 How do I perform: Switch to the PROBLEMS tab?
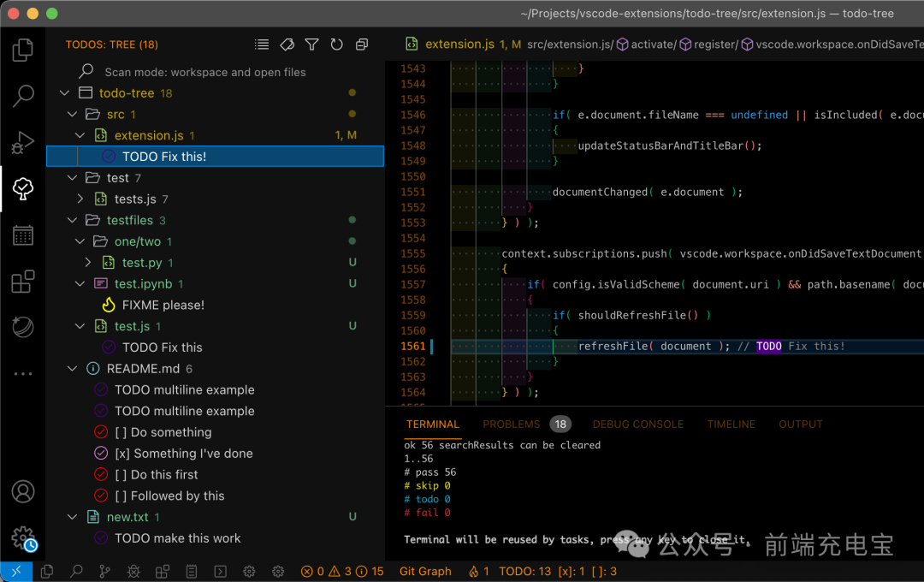click(x=511, y=424)
